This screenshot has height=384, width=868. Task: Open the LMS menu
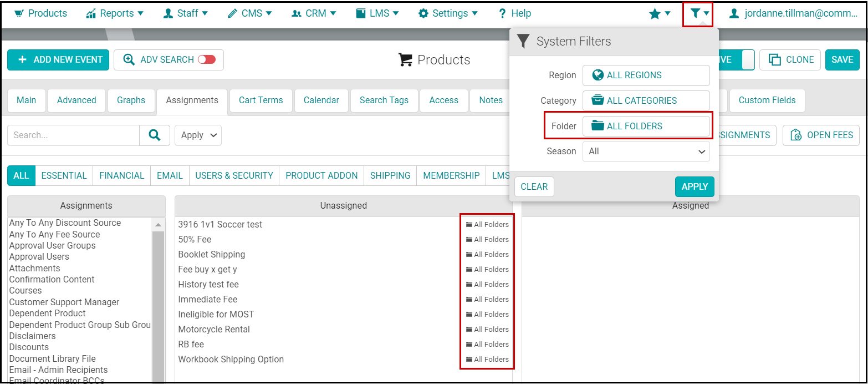pyautogui.click(x=377, y=13)
